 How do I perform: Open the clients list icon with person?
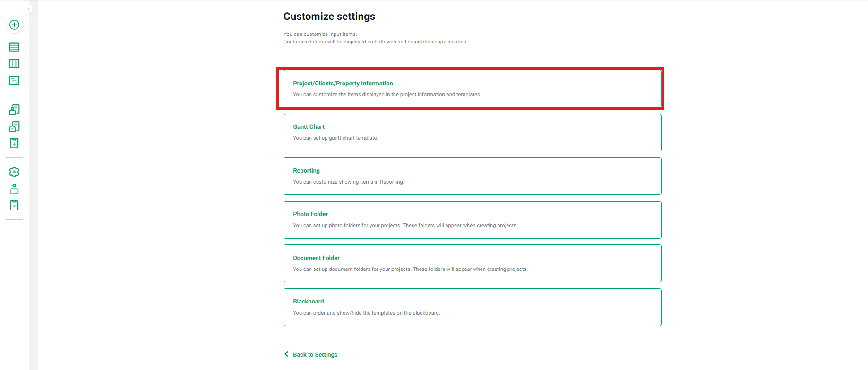tap(14, 109)
